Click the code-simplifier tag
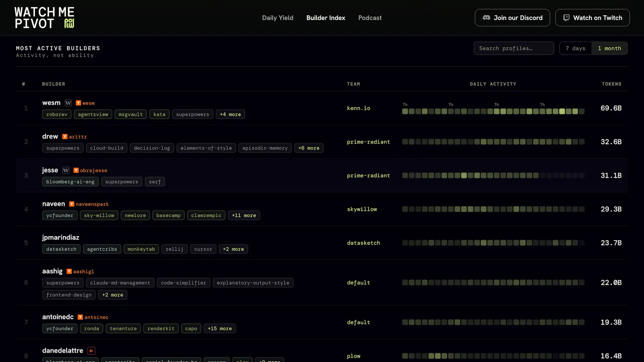The height and width of the screenshot is (362, 644). coord(184,283)
